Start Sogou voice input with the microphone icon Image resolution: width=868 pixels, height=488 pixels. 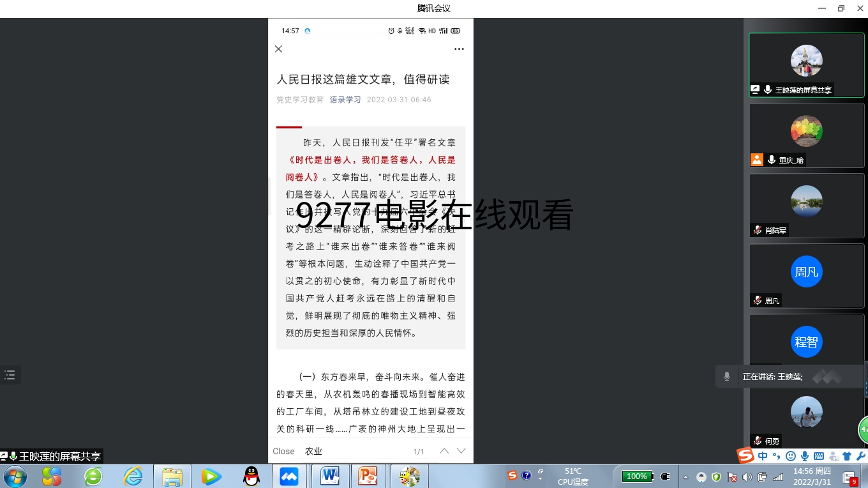[805, 456]
